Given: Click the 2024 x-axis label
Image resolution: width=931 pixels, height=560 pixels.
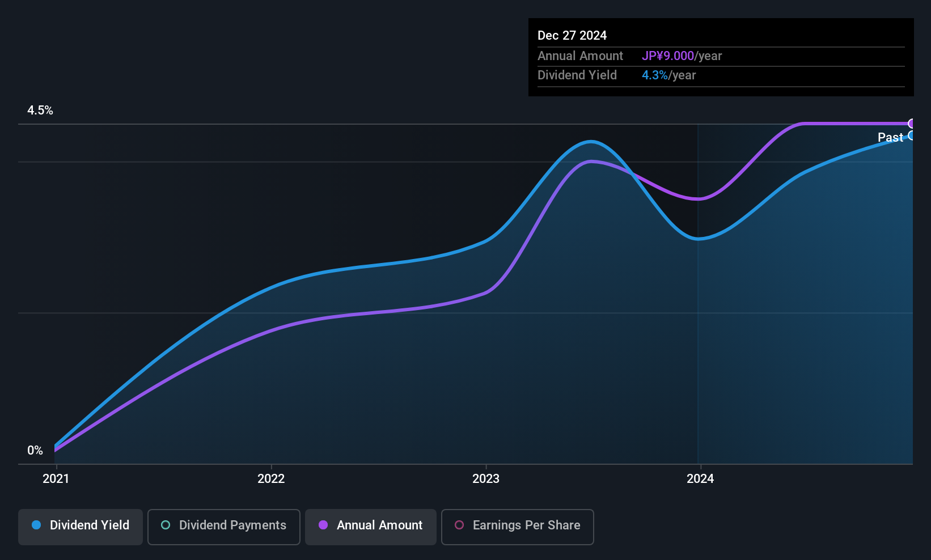Looking at the screenshot, I should pos(700,478).
